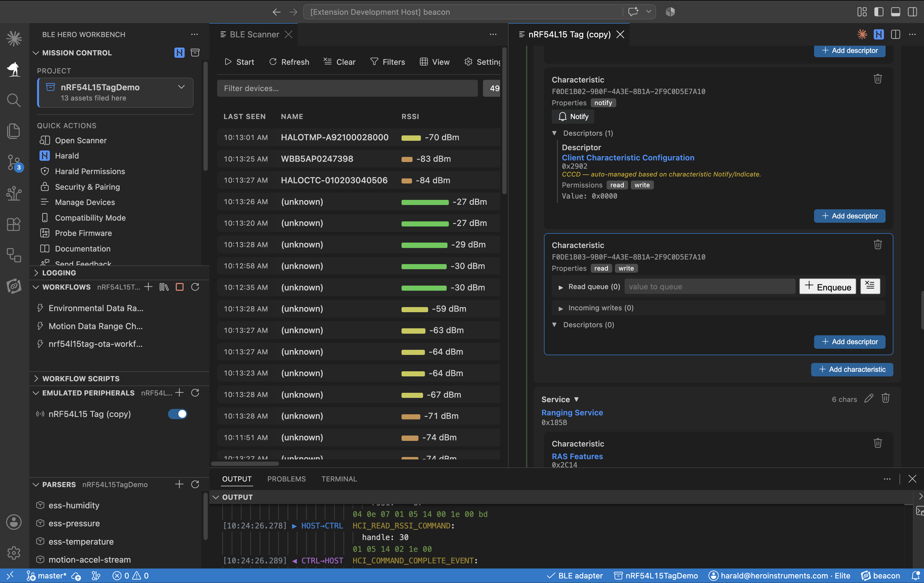This screenshot has width=924, height=583.
Task: Clear the scanned device list
Action: [x=340, y=62]
